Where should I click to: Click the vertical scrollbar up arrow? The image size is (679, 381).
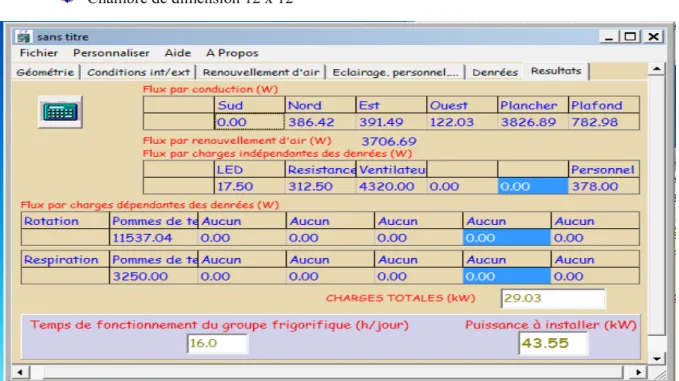[657, 69]
